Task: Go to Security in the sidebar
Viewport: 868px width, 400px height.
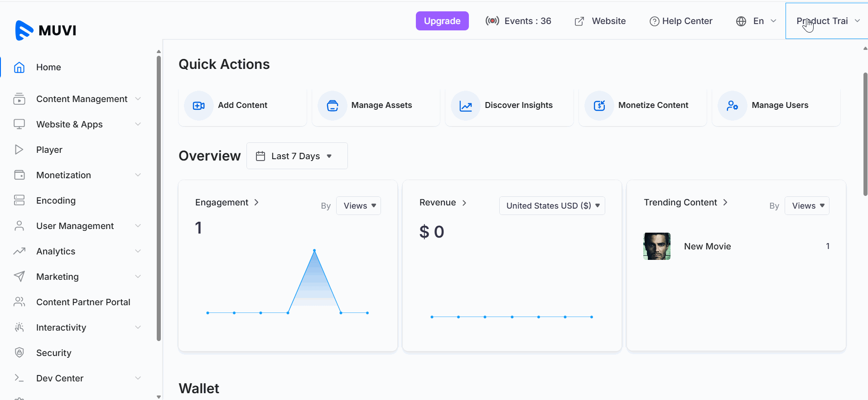Action: (53, 353)
